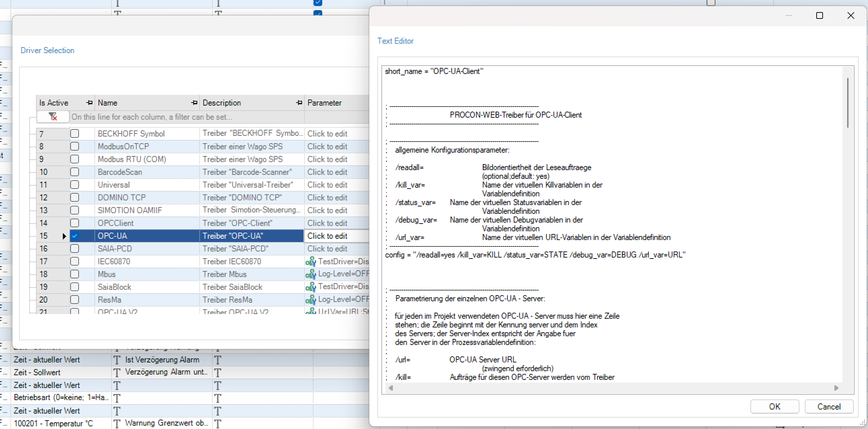Clear the filter row in Driver Selection

point(53,117)
